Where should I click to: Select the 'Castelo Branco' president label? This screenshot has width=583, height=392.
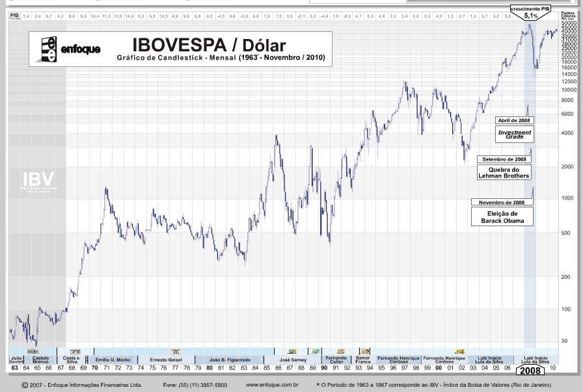[x=40, y=359]
